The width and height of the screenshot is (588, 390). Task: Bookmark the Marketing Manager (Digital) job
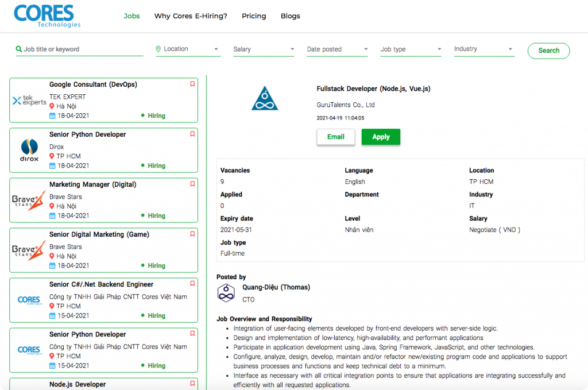tap(192, 184)
